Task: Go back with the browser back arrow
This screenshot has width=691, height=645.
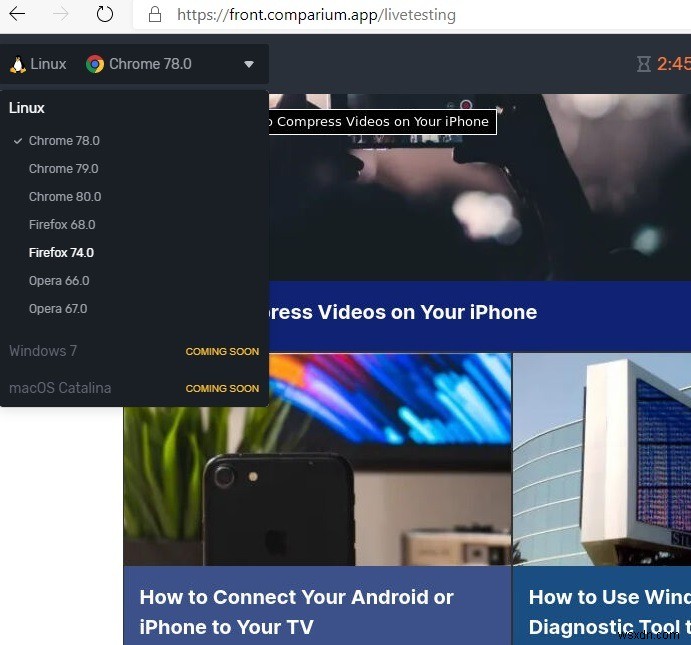Action: 17,14
